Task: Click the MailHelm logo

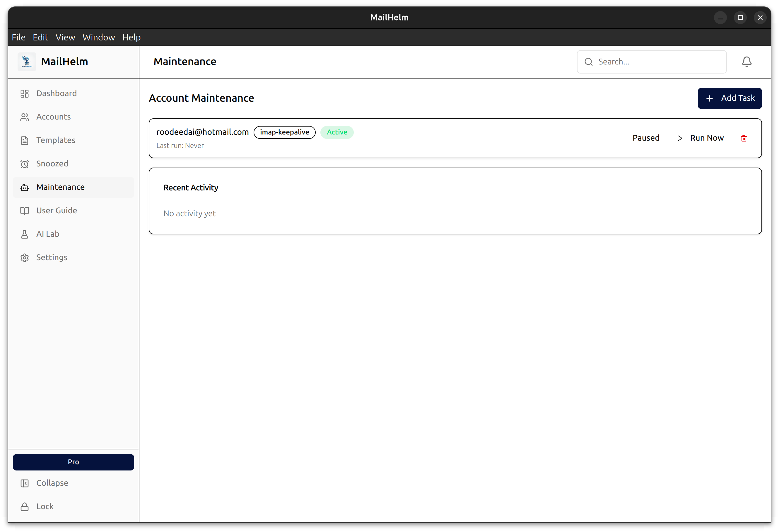Action: (26, 61)
